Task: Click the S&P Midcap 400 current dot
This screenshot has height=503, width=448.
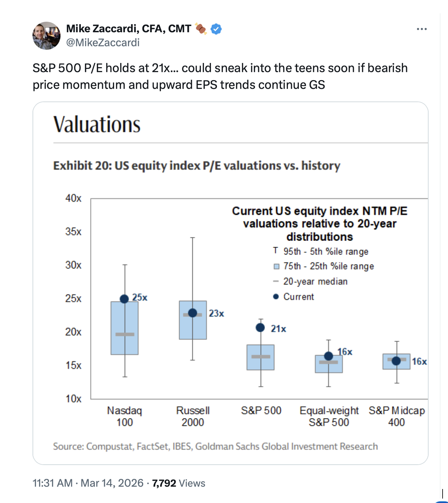Action: click(396, 361)
